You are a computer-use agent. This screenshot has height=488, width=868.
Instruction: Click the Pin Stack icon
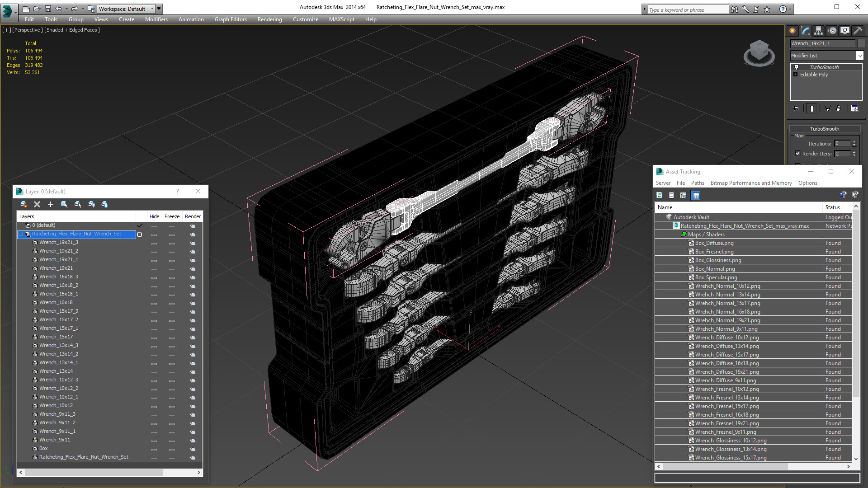point(796,108)
